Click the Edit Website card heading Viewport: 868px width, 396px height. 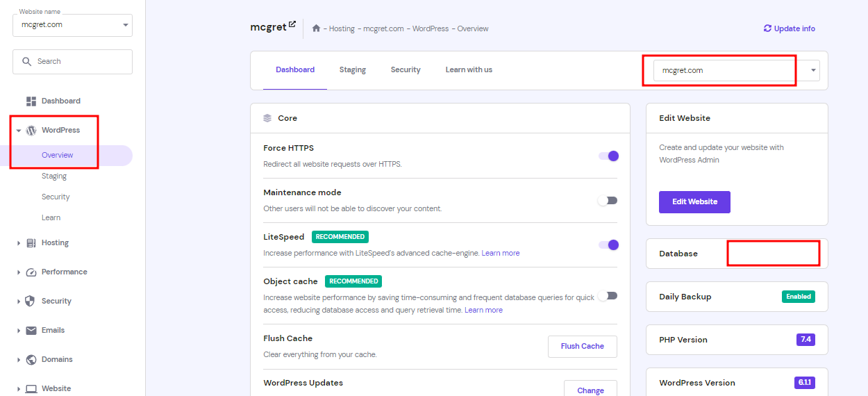coord(685,118)
